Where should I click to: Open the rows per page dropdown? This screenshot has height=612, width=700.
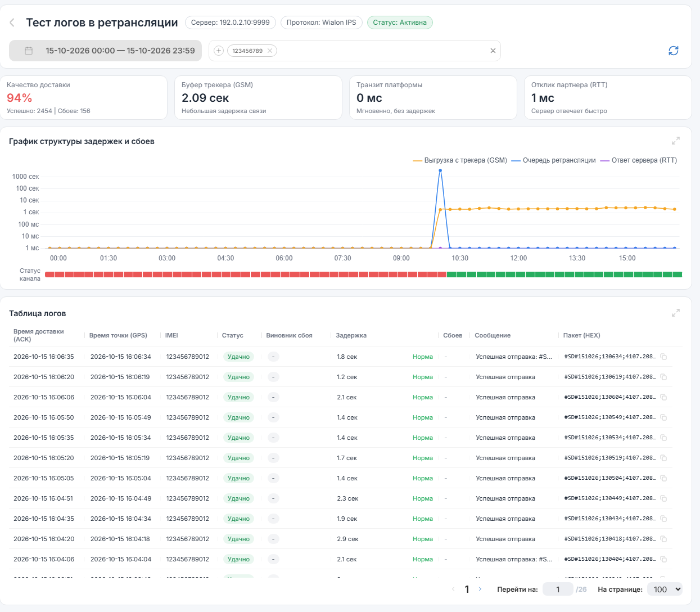[x=665, y=589]
